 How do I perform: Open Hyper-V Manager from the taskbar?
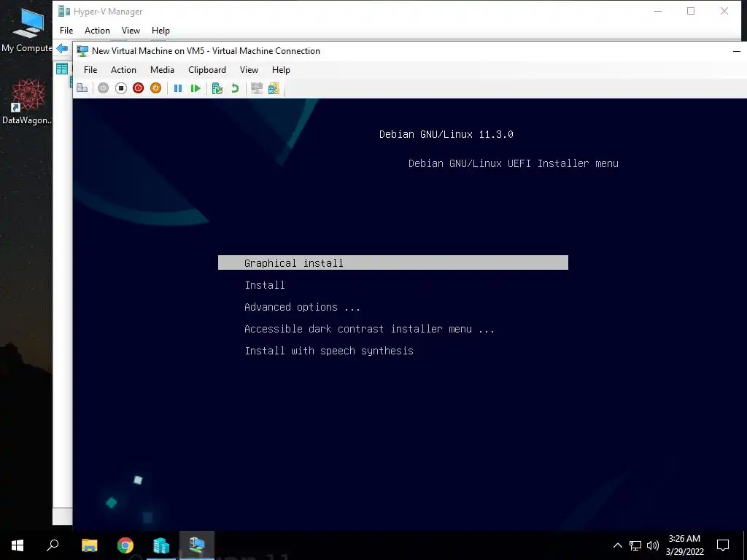tap(161, 545)
